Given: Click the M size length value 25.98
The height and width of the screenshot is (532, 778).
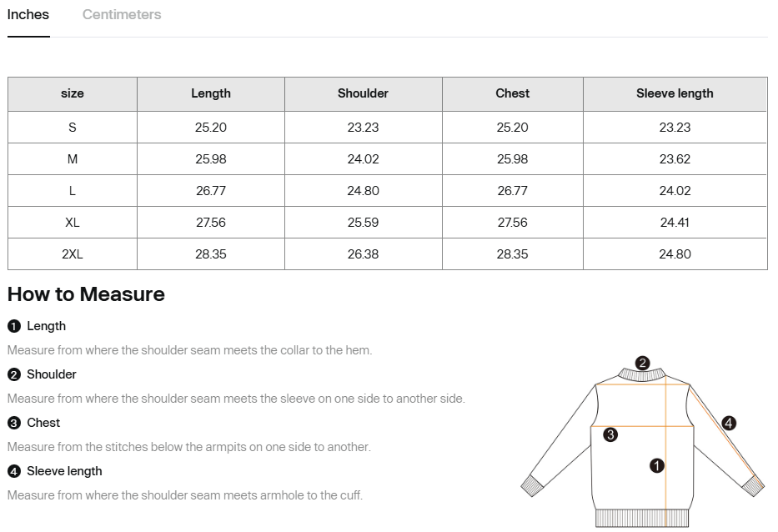Looking at the screenshot, I should coord(211,159).
